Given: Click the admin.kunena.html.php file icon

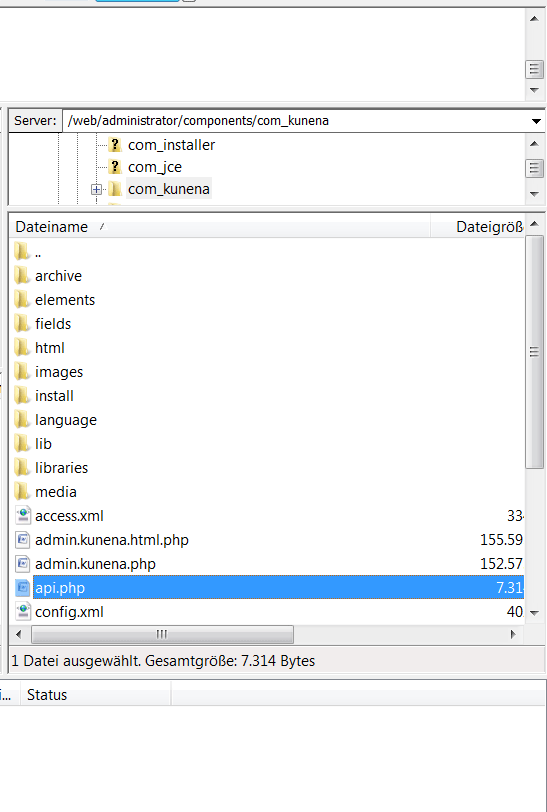Looking at the screenshot, I should click(23, 540).
